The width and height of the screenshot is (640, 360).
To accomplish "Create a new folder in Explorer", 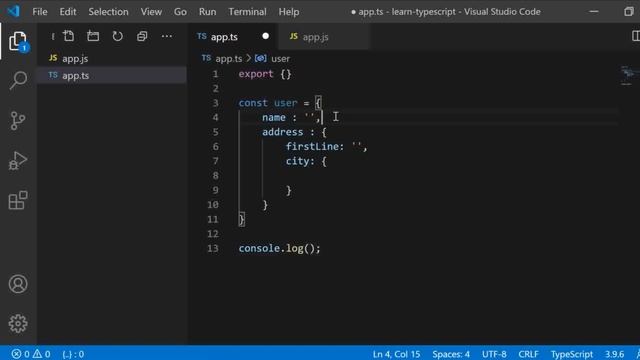I will 93,36.
